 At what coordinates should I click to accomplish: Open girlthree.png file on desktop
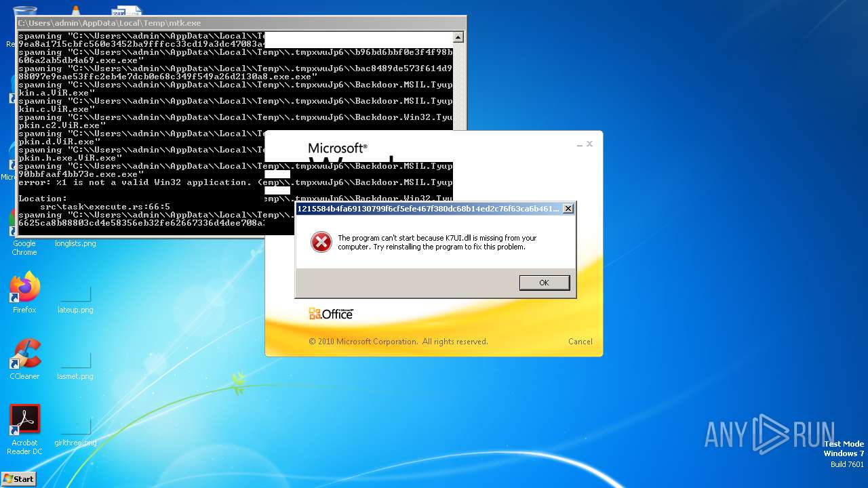coord(75,431)
